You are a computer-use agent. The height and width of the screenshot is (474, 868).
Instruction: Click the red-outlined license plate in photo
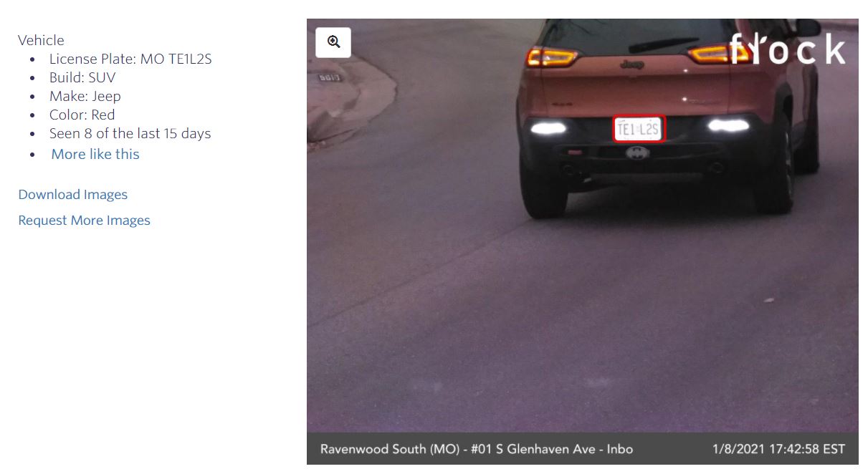[x=639, y=129]
